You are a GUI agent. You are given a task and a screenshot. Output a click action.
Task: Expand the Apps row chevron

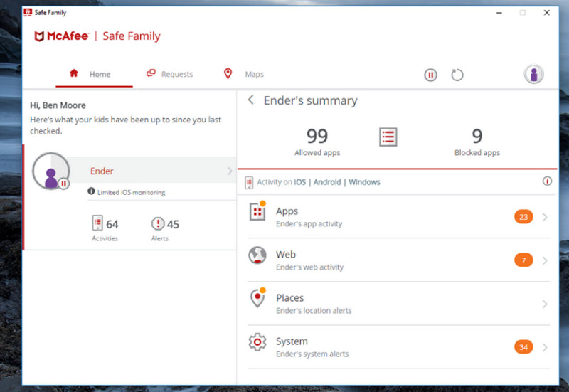click(545, 217)
